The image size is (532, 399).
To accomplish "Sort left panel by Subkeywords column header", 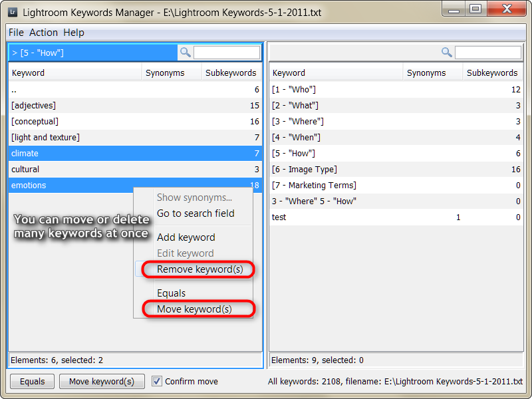I will [231, 73].
